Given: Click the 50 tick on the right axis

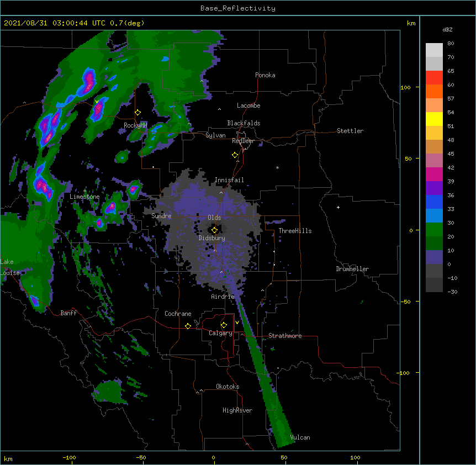Looking at the screenshot, I should 408,158.
